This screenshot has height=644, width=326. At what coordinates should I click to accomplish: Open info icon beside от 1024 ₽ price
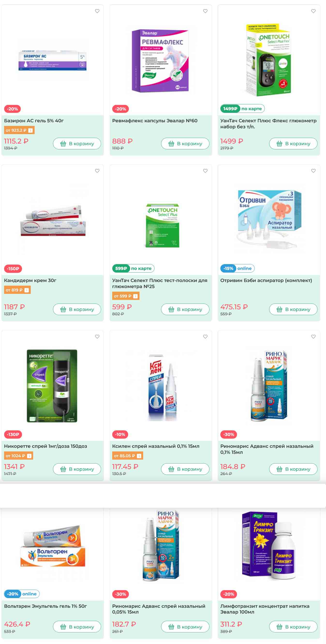point(29,456)
